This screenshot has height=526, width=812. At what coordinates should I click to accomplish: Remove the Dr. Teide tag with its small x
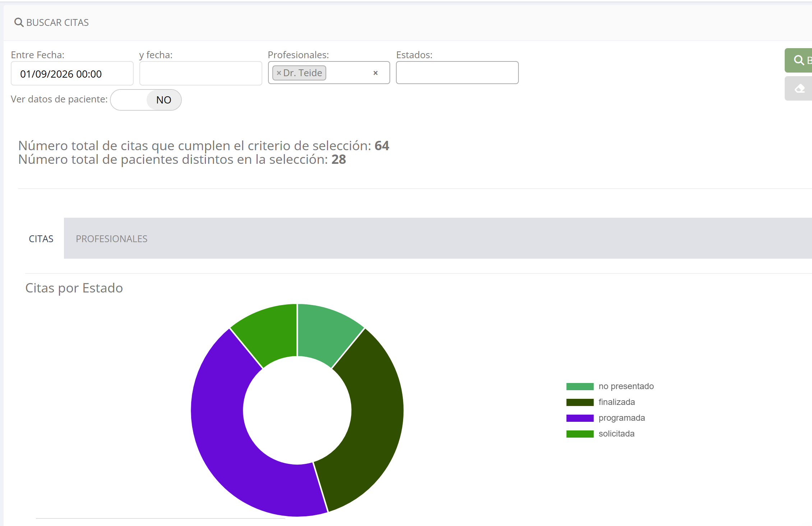[x=278, y=73]
